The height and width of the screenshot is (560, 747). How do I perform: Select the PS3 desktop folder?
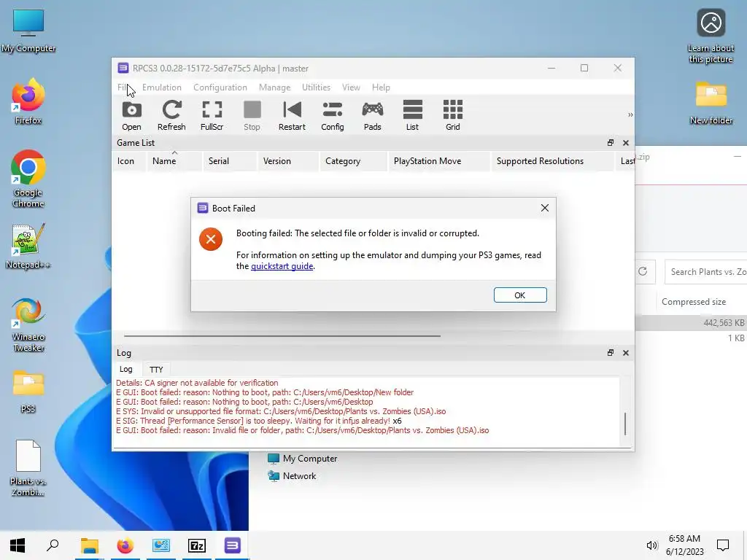(x=28, y=392)
